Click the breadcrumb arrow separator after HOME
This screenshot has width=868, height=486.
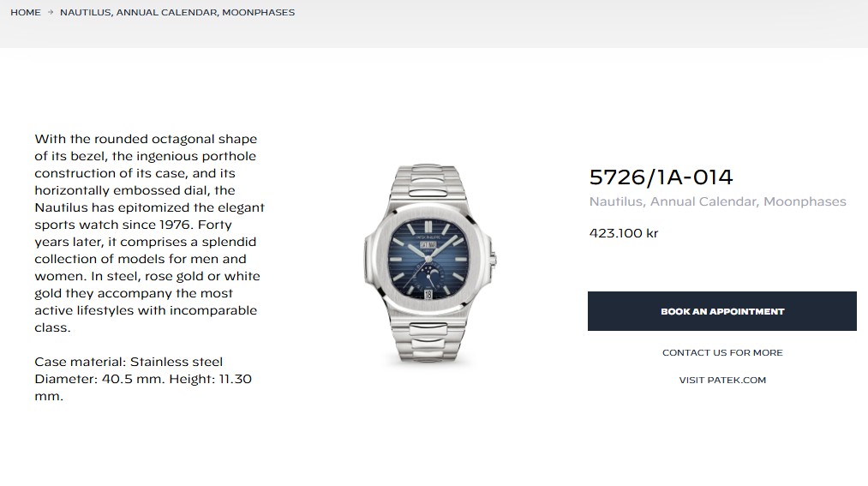(x=51, y=13)
